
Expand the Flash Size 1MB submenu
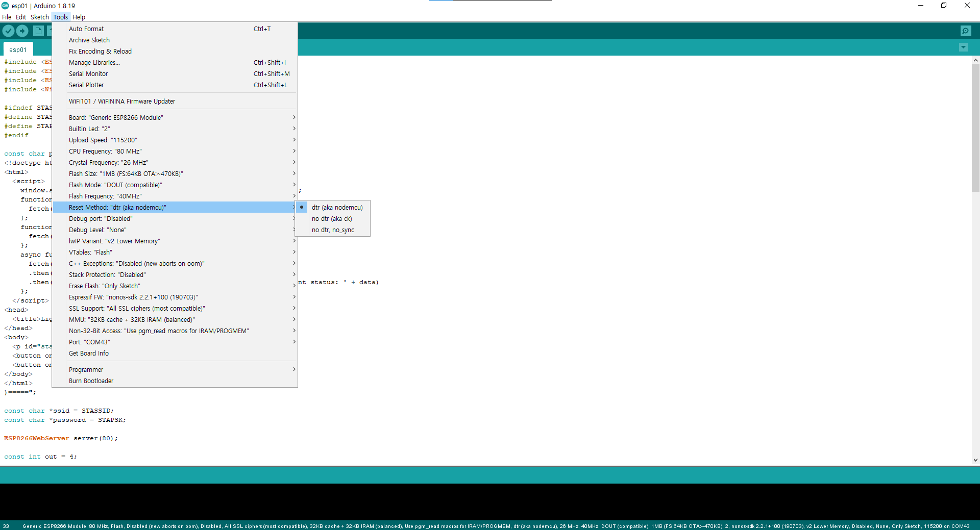click(175, 174)
